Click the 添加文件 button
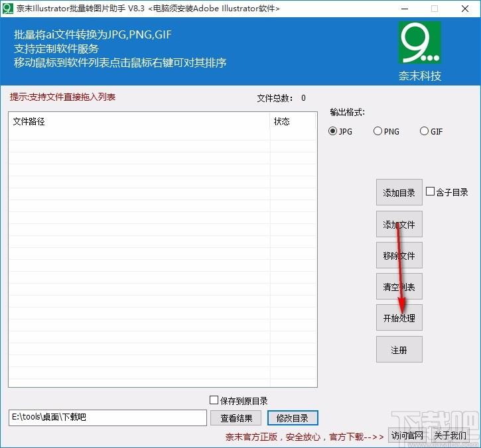The image size is (481, 448). click(399, 224)
